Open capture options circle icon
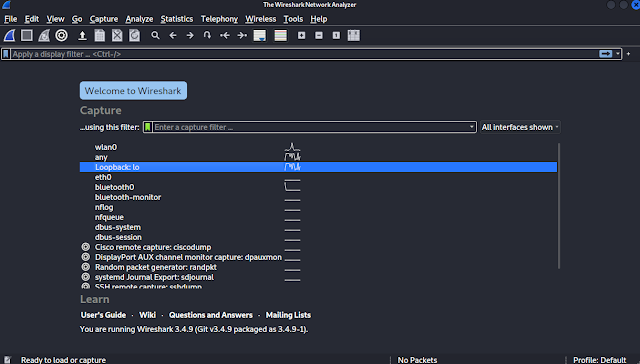 [x=62, y=36]
